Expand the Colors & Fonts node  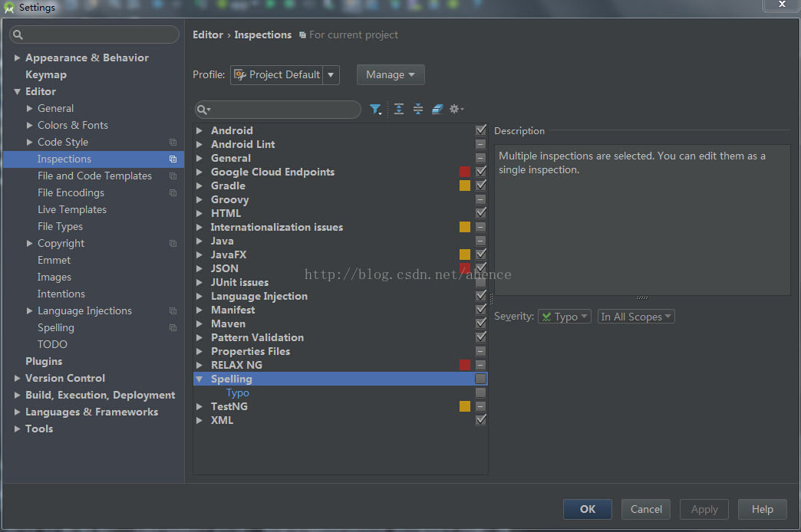[30, 125]
